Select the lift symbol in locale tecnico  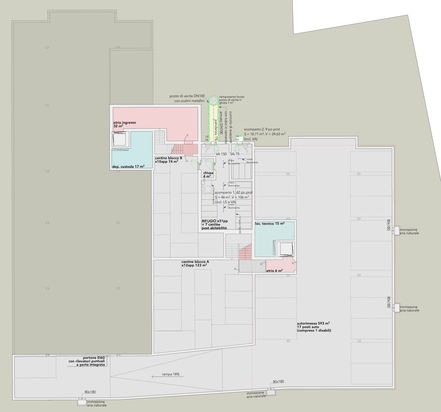click(285, 249)
